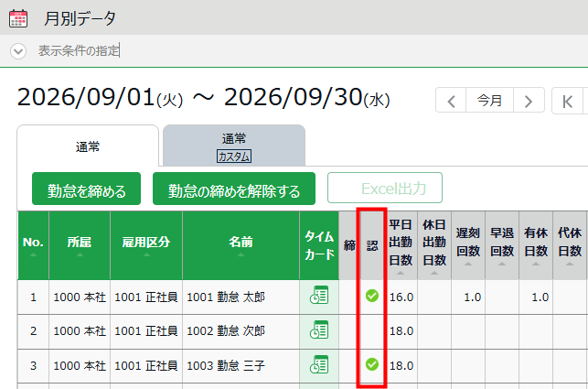Click approval checkmark for 勤怠 太郎
Viewport: 588px width, 389px height.
[x=372, y=296]
